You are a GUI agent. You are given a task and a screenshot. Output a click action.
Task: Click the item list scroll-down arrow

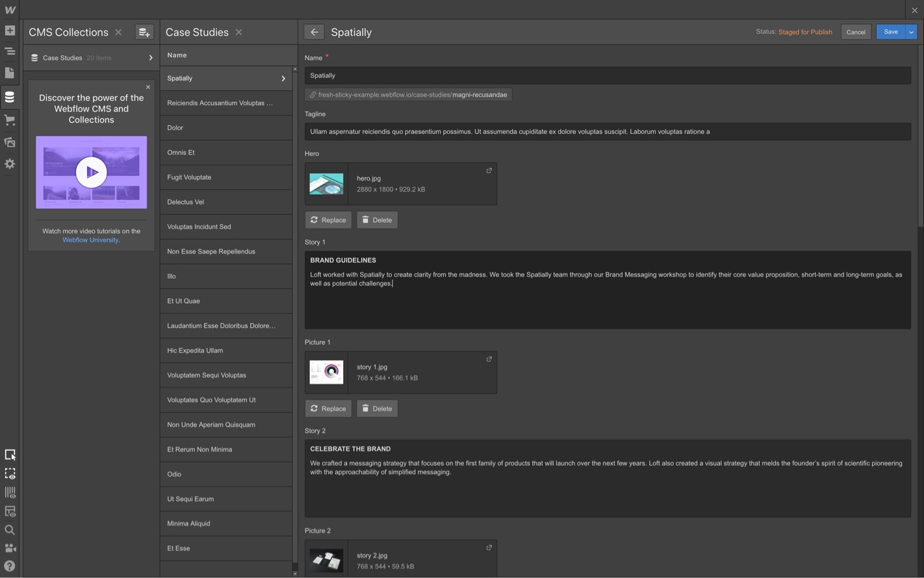[295, 573]
